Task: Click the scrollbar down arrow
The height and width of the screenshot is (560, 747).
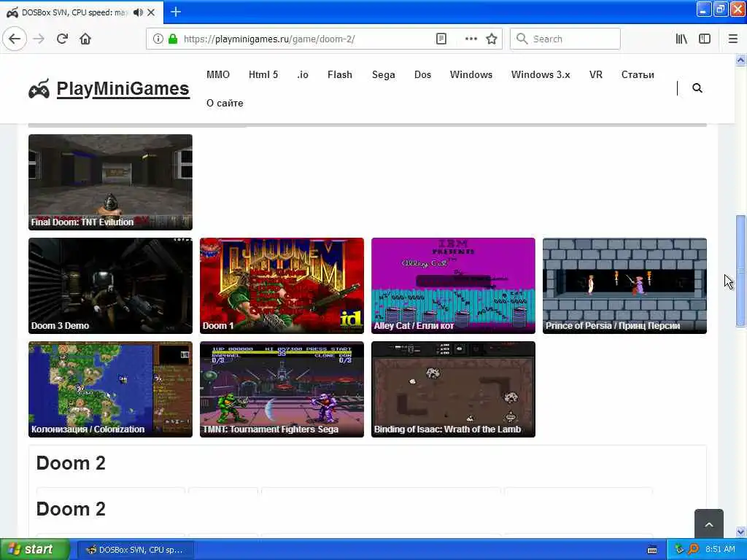Action: pyautogui.click(x=740, y=532)
